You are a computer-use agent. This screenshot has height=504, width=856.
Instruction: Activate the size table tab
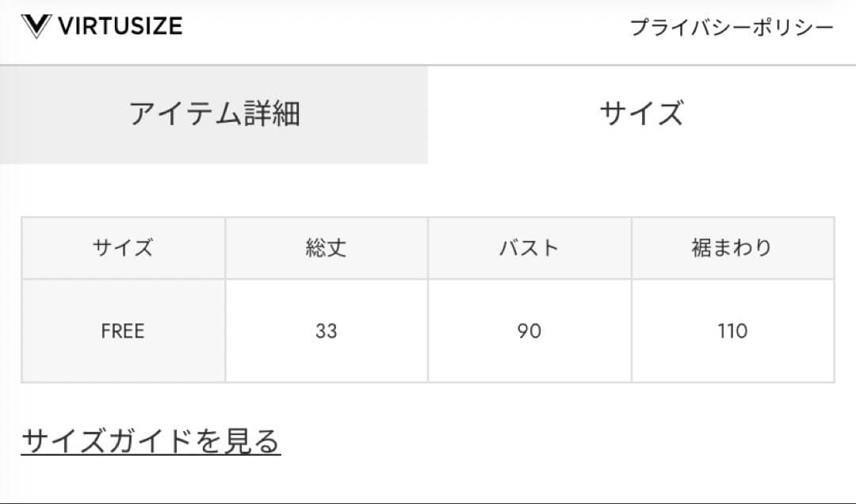(x=641, y=114)
